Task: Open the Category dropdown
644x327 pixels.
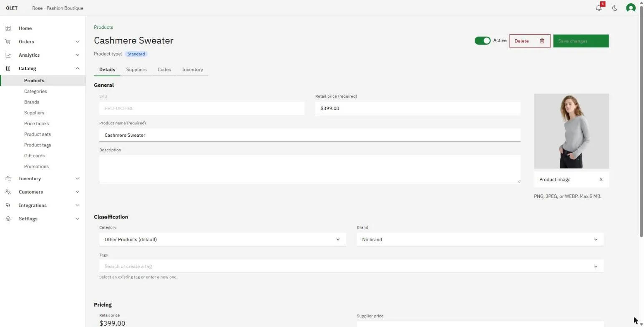Action: [x=223, y=239]
